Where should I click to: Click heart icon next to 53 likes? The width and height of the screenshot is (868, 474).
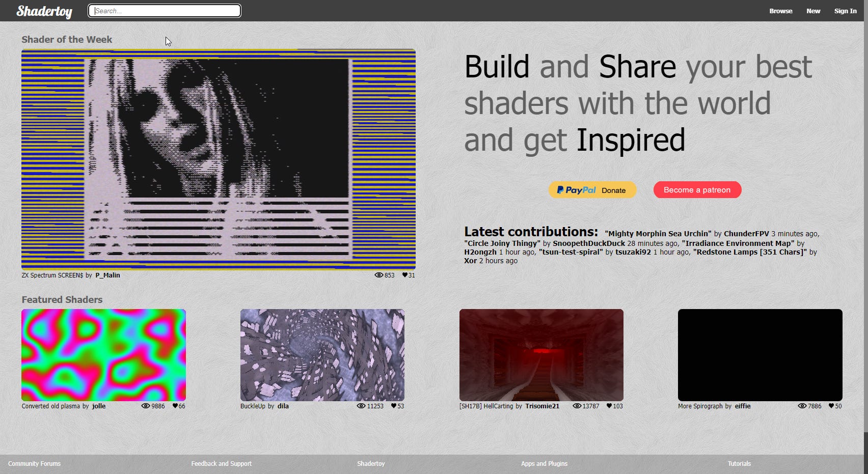click(394, 406)
